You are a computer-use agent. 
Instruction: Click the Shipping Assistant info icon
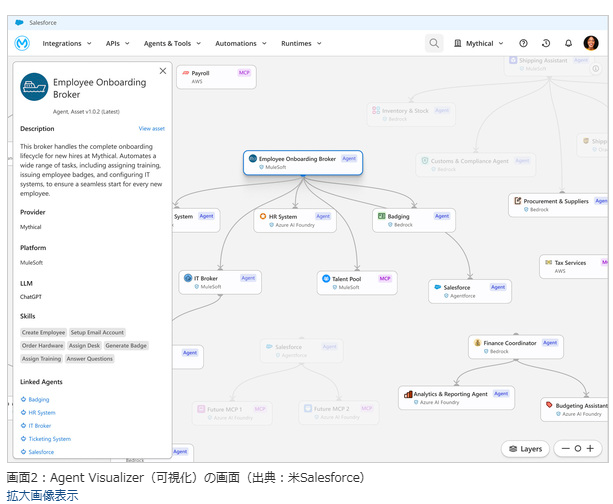click(595, 69)
